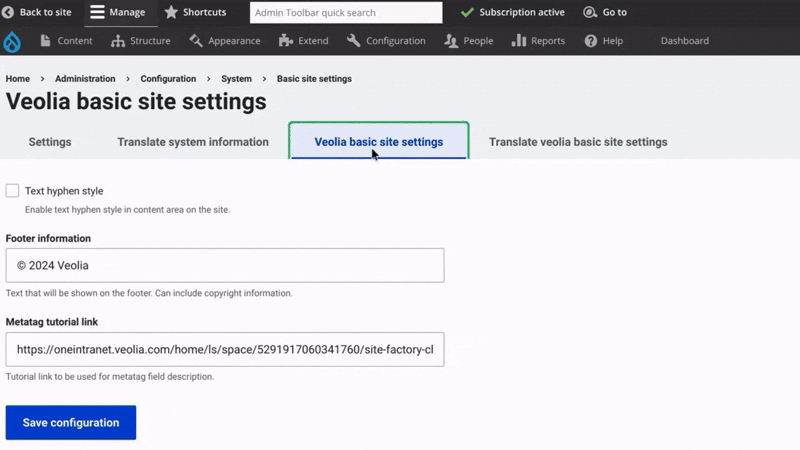Screen dimensions: 800x450
Task: Click the Go to search icon
Action: [590, 12]
